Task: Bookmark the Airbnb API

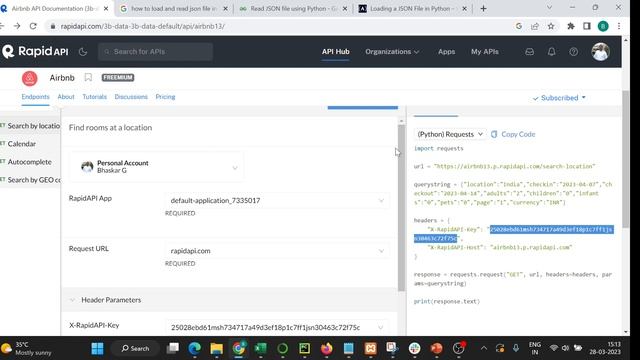Action: (x=88, y=78)
